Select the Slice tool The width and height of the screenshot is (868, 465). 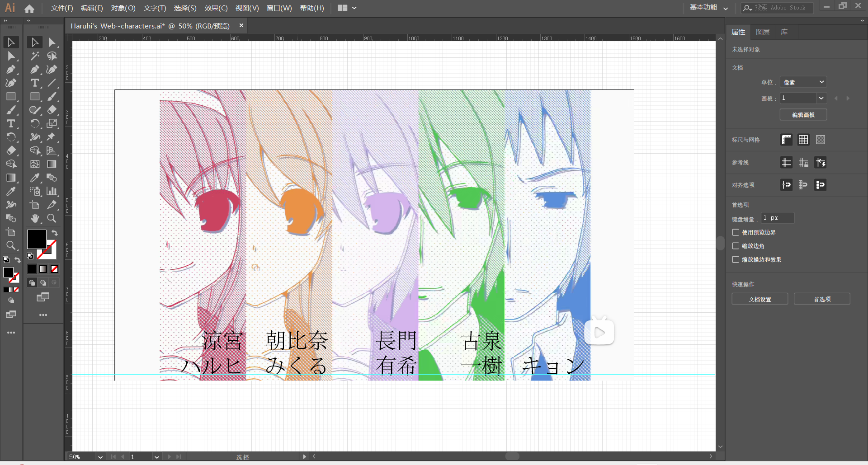click(x=52, y=205)
